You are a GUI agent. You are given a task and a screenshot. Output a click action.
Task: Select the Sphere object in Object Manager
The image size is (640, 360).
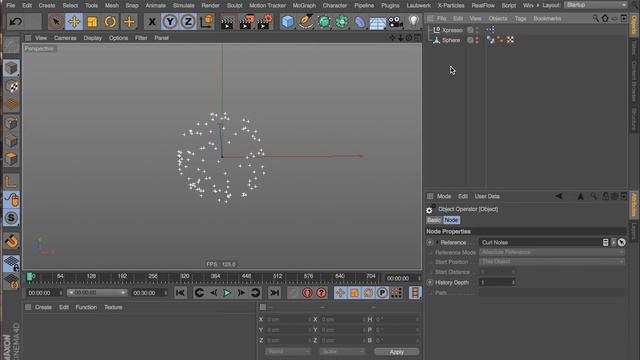click(451, 40)
